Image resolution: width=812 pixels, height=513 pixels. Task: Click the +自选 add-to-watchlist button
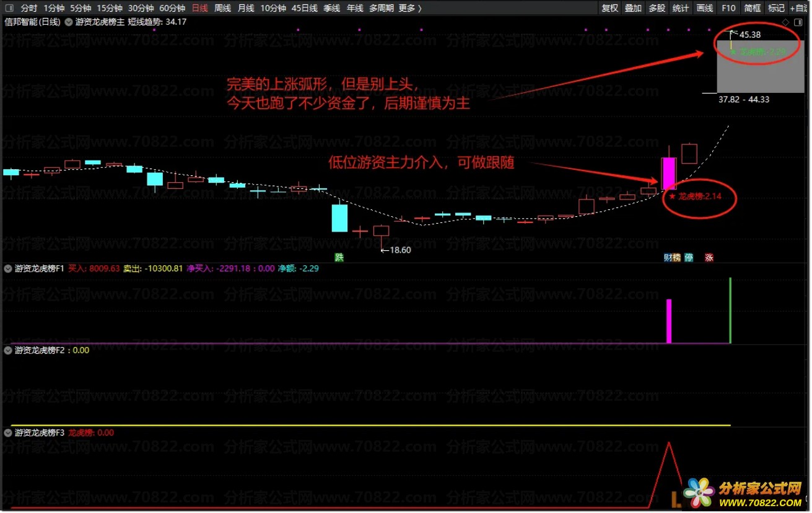(x=800, y=8)
